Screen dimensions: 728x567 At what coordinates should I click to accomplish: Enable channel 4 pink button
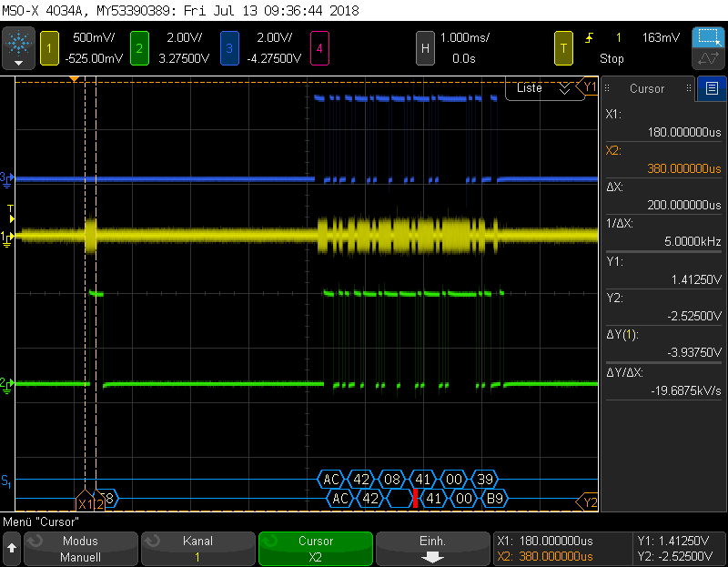319,48
